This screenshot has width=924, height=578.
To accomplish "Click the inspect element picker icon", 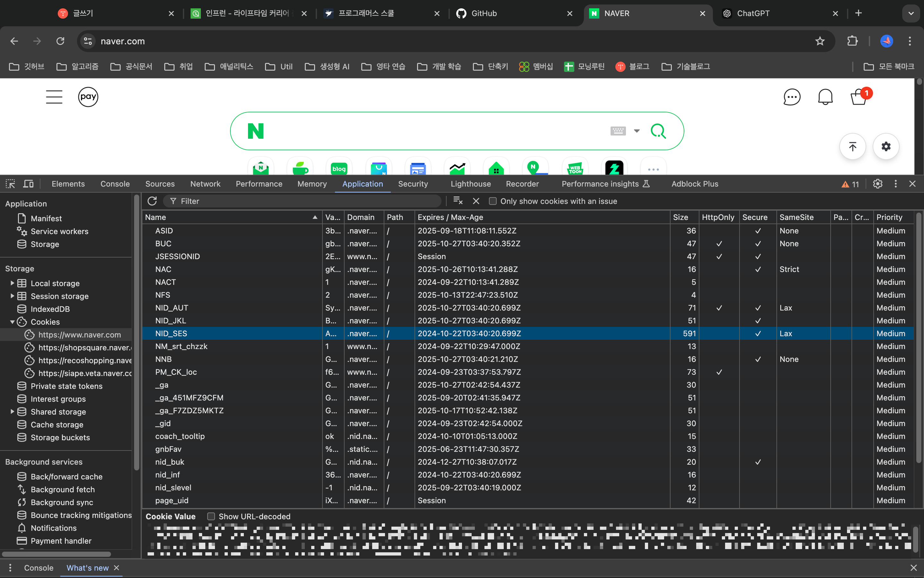I will (10, 184).
